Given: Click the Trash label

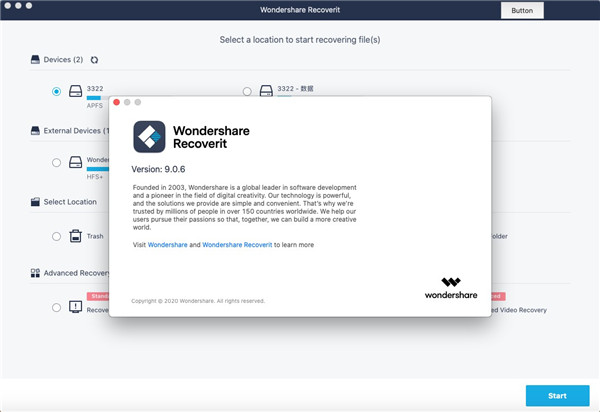Looking at the screenshot, I should point(95,236).
